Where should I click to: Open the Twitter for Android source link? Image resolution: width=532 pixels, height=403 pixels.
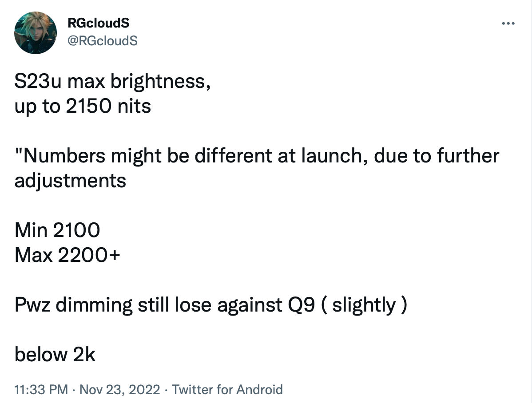[x=227, y=389]
